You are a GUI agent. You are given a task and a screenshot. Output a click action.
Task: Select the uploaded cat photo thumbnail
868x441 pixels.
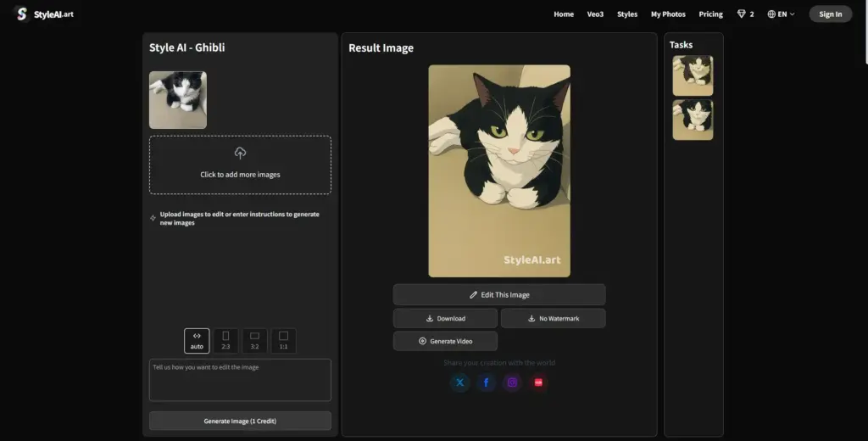coord(178,100)
